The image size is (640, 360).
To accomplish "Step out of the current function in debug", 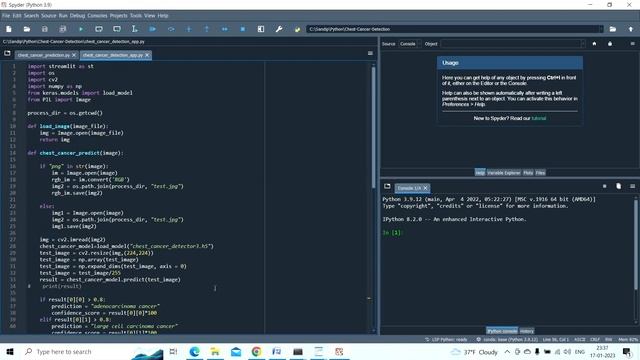I will [x=207, y=29].
